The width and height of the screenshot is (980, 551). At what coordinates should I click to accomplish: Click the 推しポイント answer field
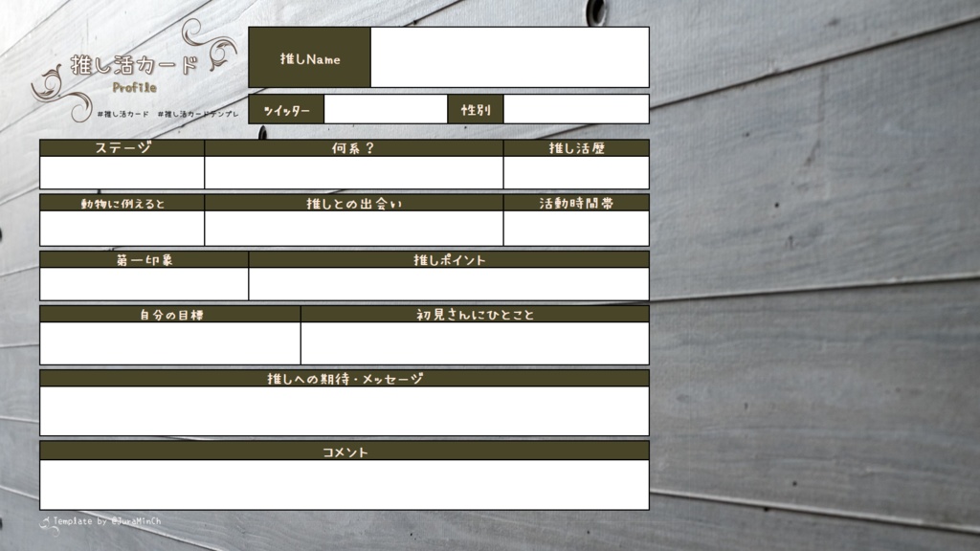coord(449,284)
